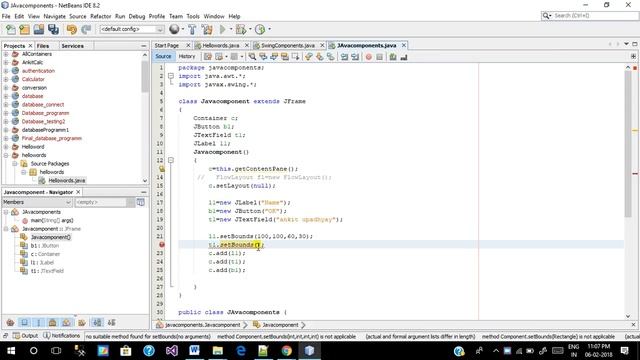Click the History view button
Image resolution: width=640 pixels, height=360 pixels.
[187, 56]
